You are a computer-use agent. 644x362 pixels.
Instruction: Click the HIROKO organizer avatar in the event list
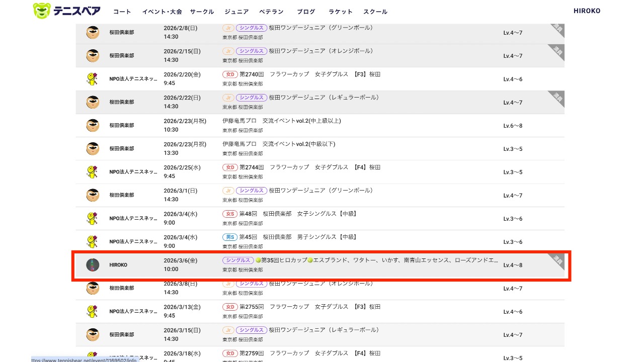coord(93,265)
